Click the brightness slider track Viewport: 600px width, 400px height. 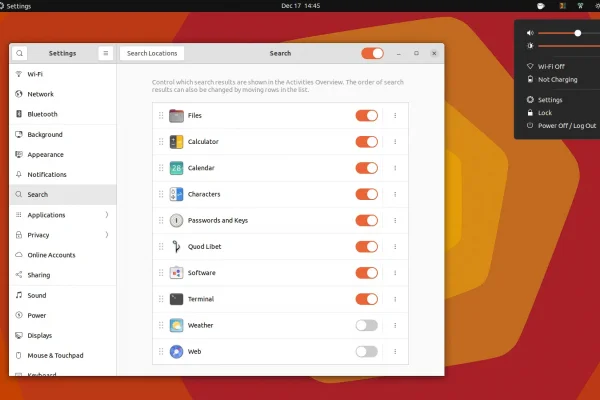(569, 46)
